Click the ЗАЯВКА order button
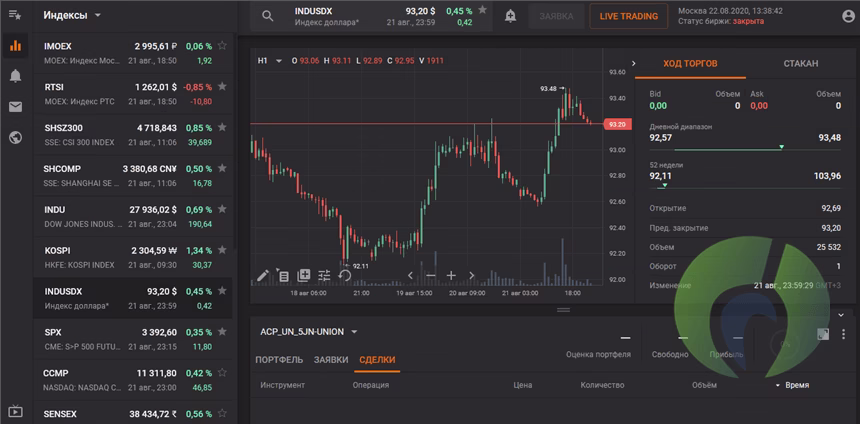Screen dimensions: 860x424 click(x=556, y=16)
